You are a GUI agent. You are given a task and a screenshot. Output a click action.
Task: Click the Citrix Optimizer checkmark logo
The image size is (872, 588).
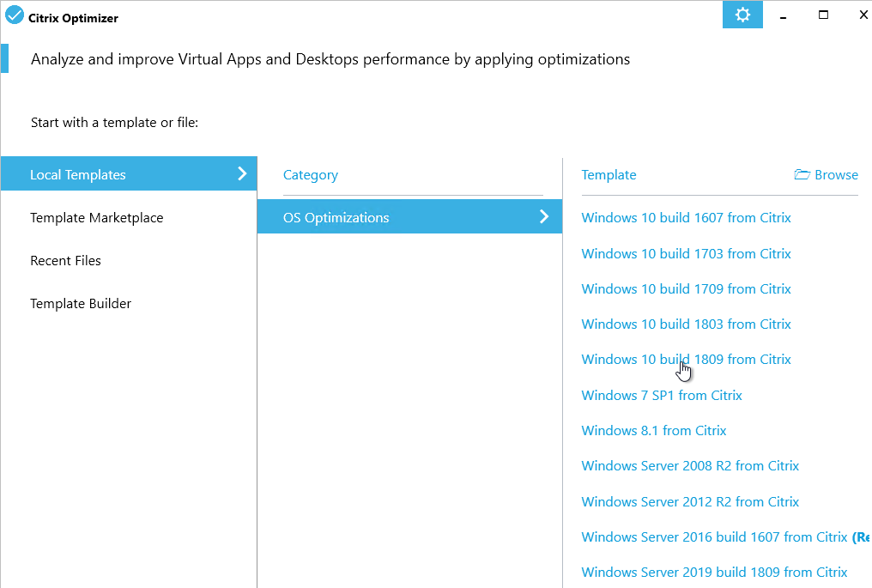[15, 15]
